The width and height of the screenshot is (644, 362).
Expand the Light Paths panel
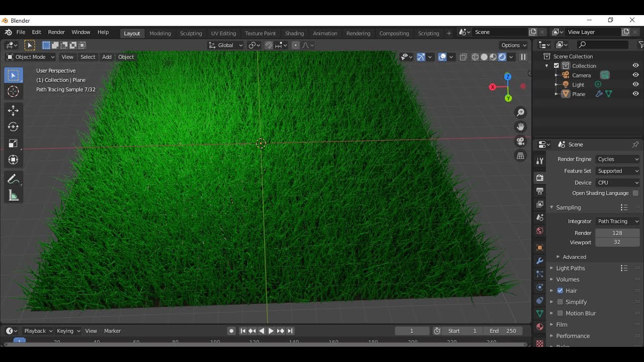point(571,268)
